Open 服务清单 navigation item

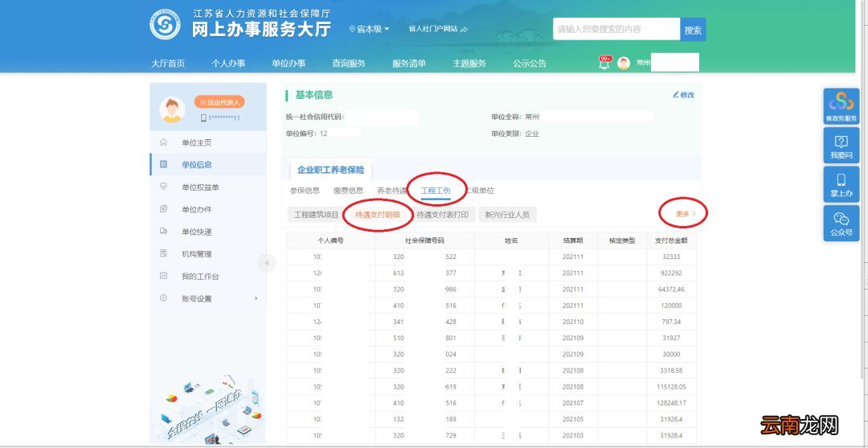409,64
